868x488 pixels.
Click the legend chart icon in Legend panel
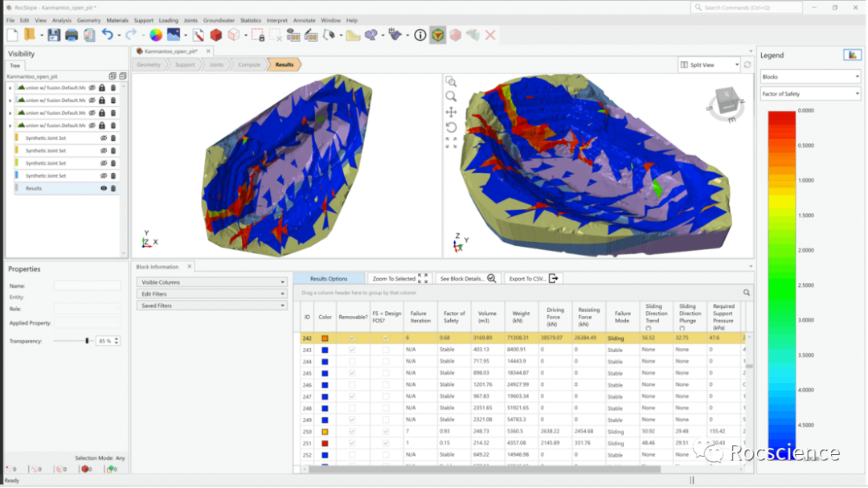(x=851, y=55)
